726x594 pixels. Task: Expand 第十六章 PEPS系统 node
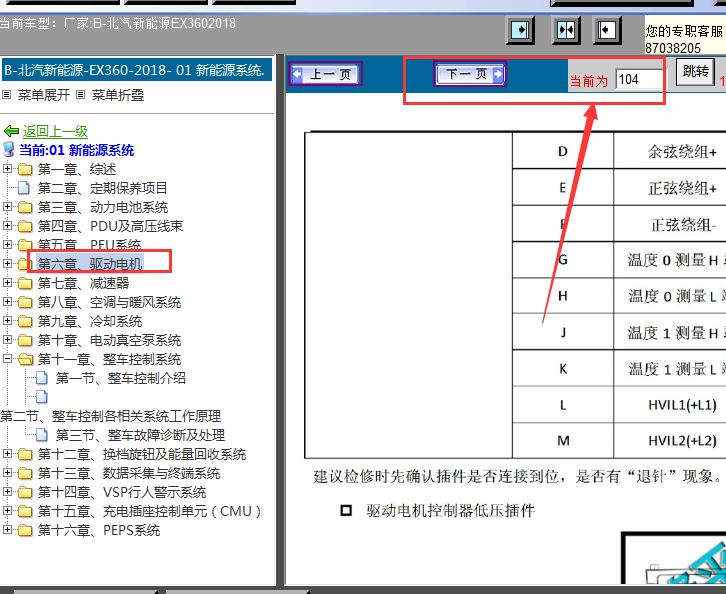tap(7, 530)
